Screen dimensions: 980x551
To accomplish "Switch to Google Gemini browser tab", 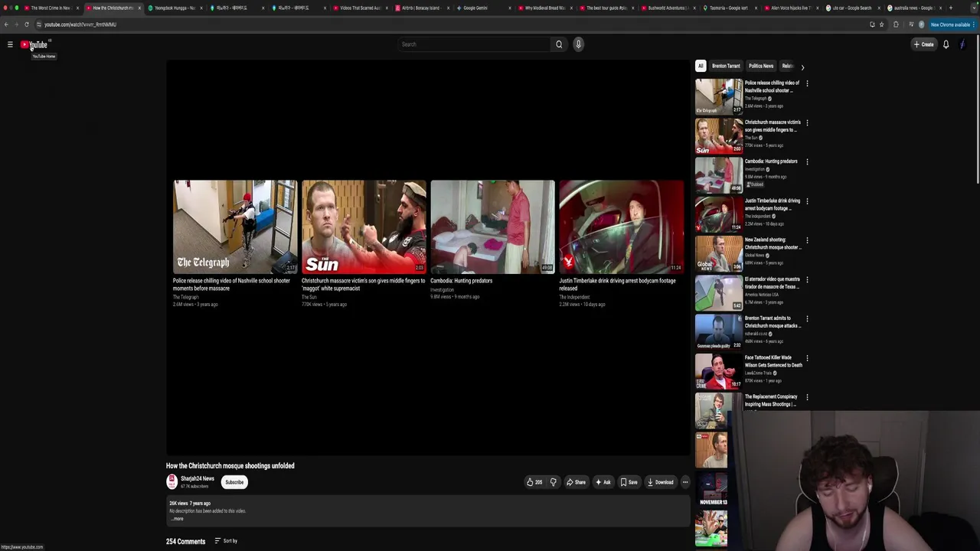I will (485, 8).
